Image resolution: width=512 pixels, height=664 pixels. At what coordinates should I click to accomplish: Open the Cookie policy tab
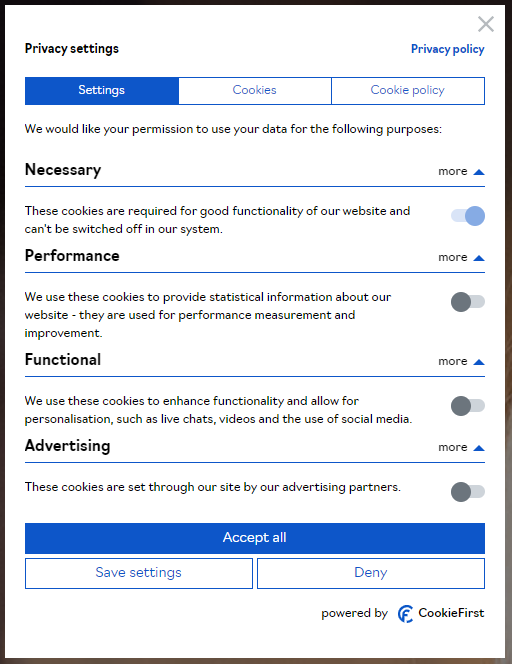pyautogui.click(x=408, y=91)
